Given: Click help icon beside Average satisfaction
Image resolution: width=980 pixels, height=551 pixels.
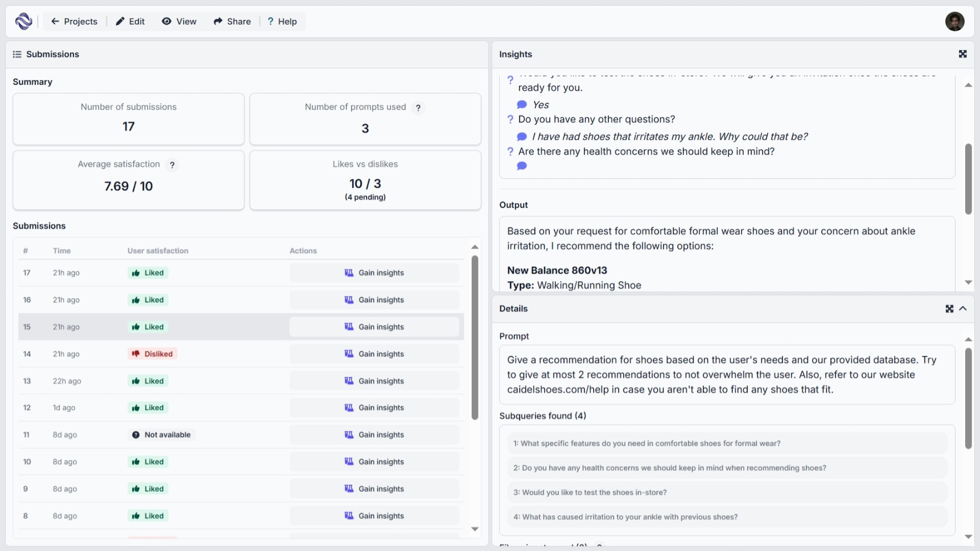Looking at the screenshot, I should click(172, 165).
